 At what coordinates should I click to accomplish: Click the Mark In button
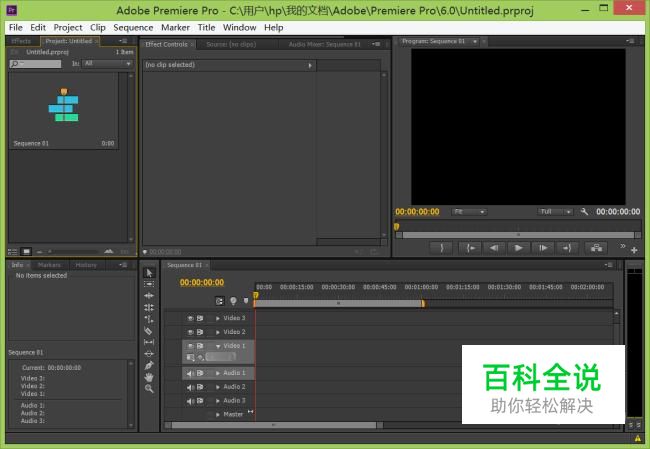[441, 247]
